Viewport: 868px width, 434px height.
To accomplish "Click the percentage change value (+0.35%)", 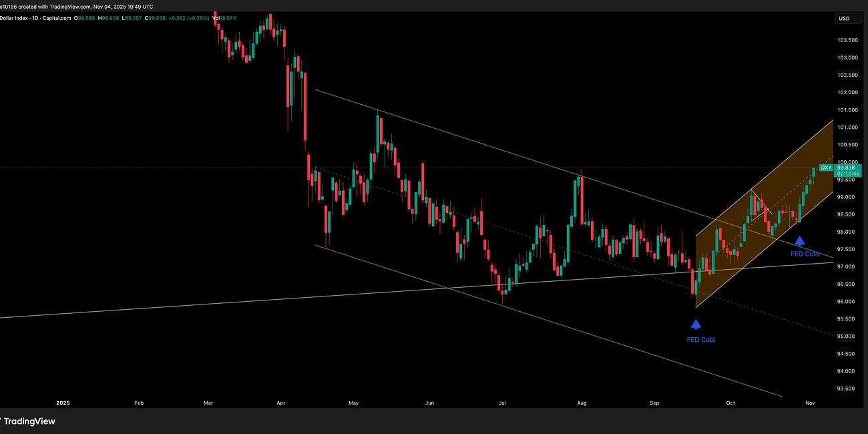I will [x=197, y=18].
